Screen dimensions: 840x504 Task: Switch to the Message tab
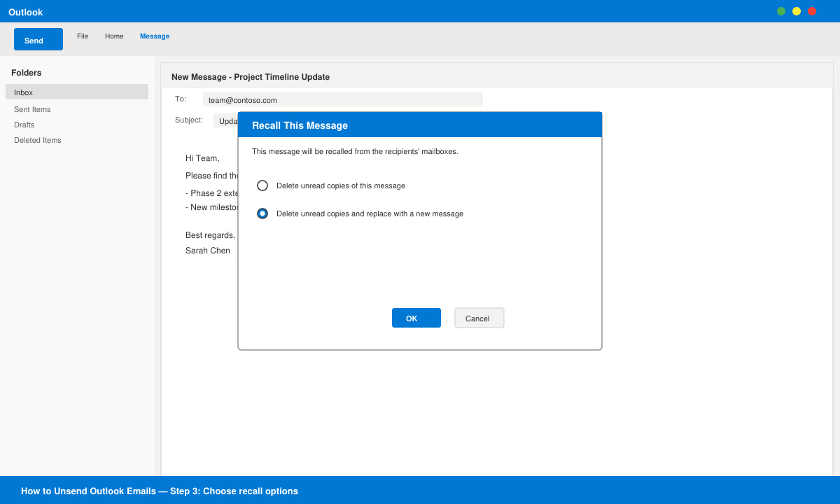pos(155,36)
